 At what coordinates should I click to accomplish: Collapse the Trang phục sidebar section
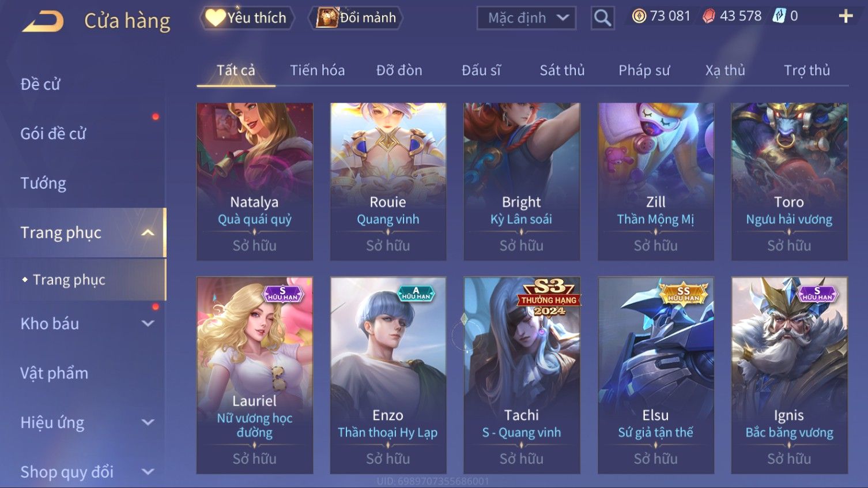tap(148, 232)
